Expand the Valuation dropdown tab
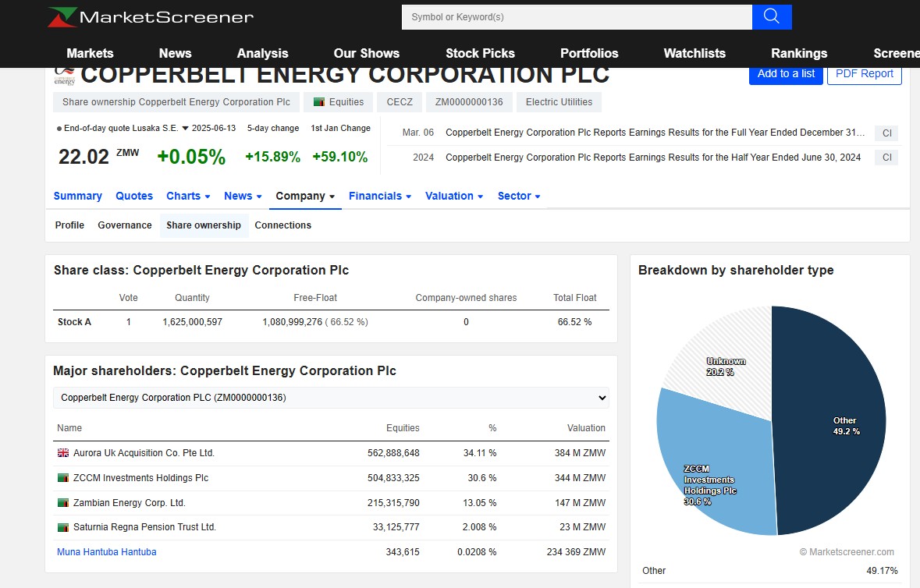Viewport: 920px width, 588px height. 454,196
